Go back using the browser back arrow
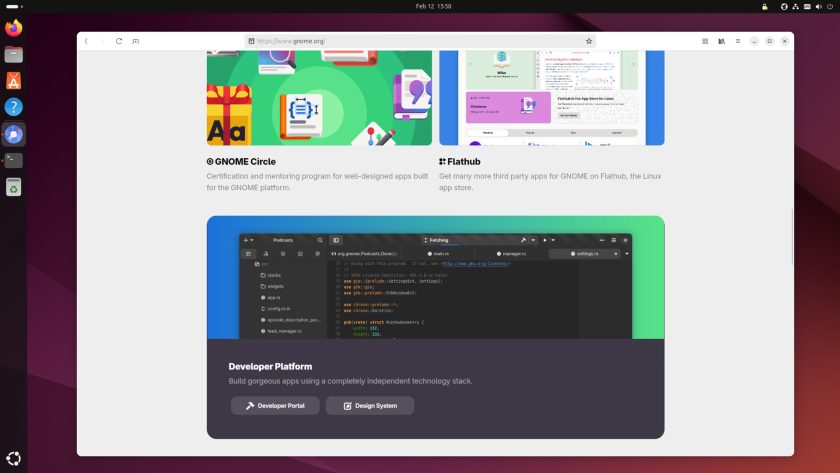Screen dimensions: 840x473 (x=86, y=41)
